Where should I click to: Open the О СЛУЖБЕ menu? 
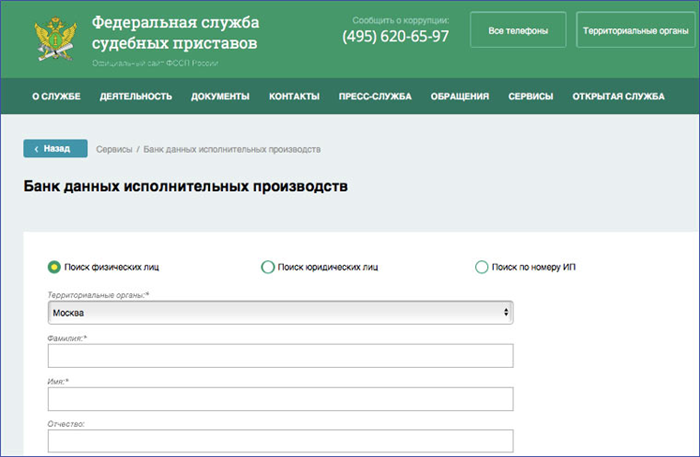coord(56,96)
